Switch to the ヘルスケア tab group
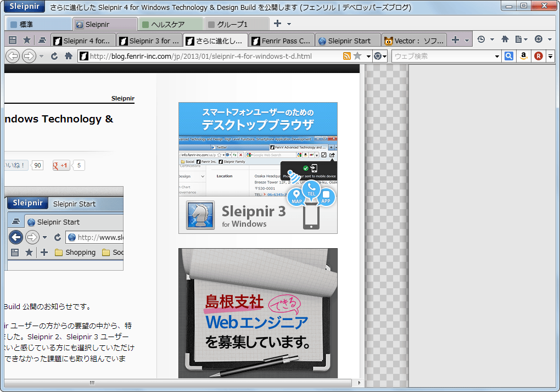 [171, 24]
